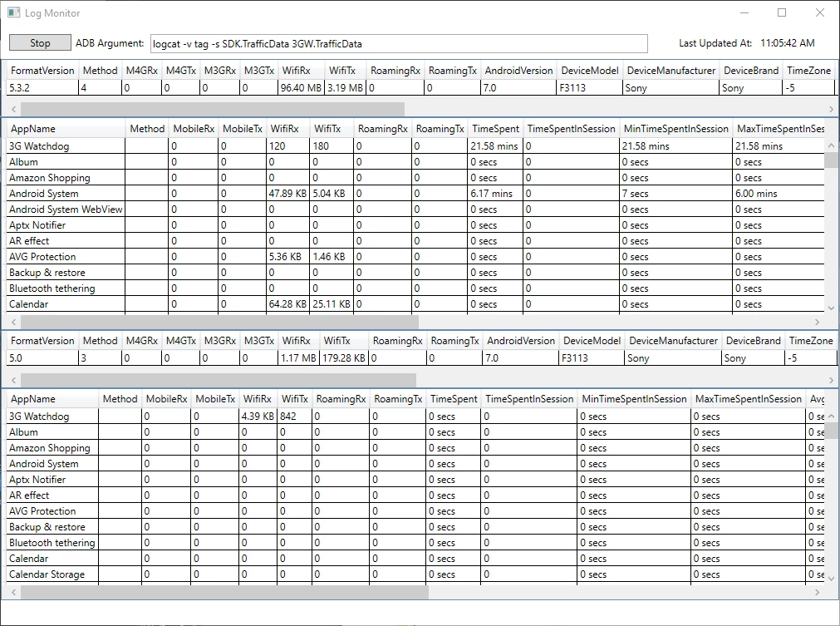Click horizontal scrollbar thumb under the upper app table
The image size is (840, 626).
pos(219,322)
